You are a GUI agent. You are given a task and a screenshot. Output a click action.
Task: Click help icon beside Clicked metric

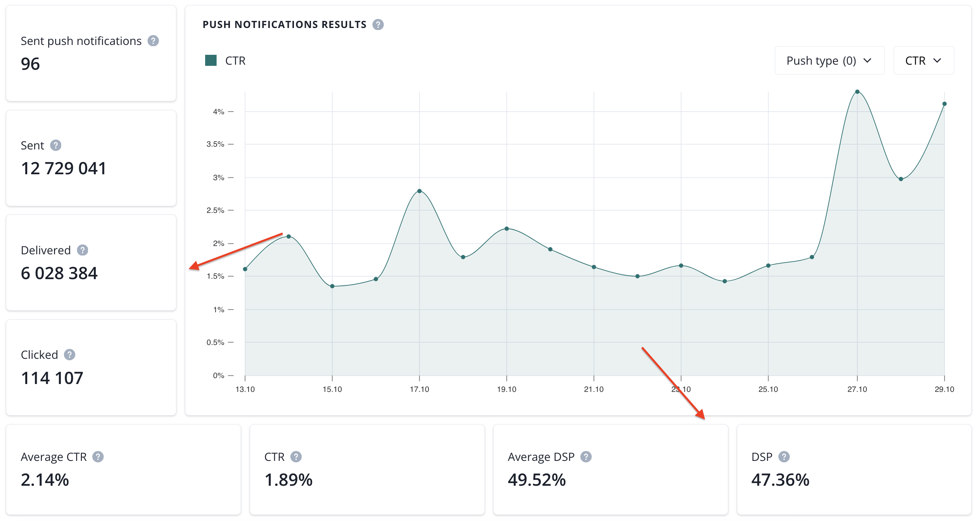(69, 355)
